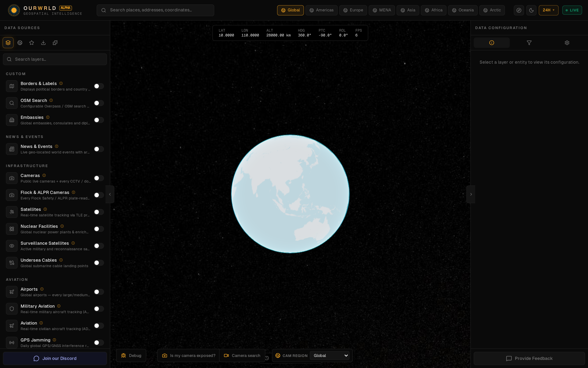Open the CAM REGION Global dropdown
588x368 pixels.
[x=329, y=356]
